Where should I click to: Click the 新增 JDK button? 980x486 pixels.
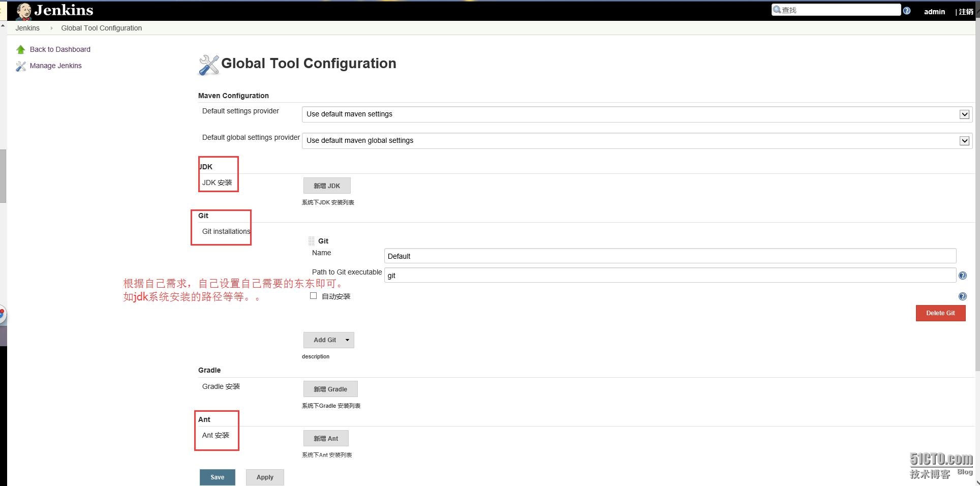[x=327, y=186]
